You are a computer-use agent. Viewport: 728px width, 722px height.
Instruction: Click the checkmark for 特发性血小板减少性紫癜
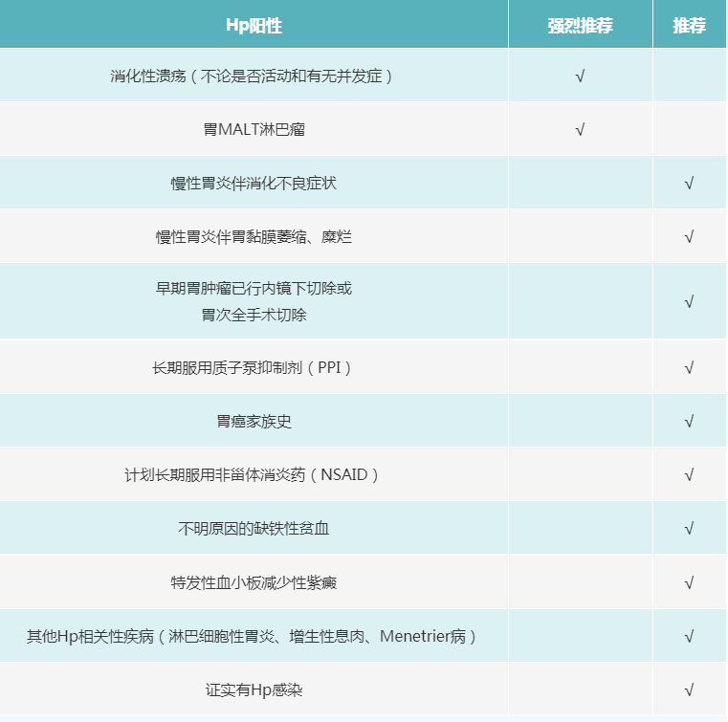(689, 581)
